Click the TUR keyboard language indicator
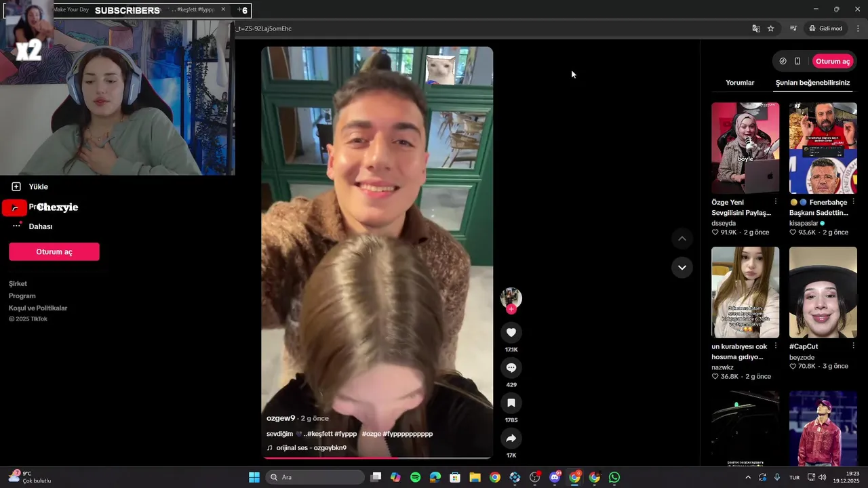The image size is (868, 488). click(x=794, y=477)
